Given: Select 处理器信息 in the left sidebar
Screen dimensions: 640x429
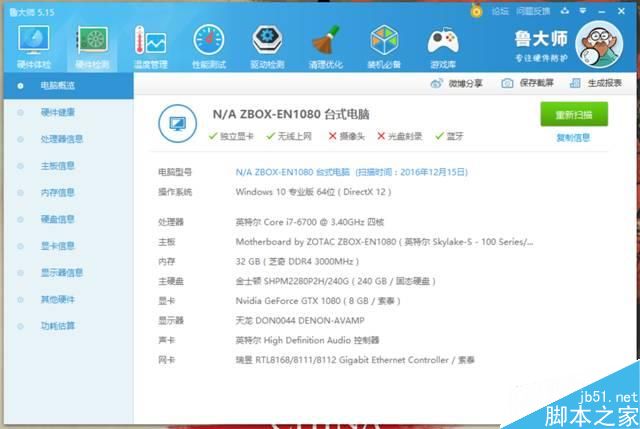Looking at the screenshot, I should (61, 139).
